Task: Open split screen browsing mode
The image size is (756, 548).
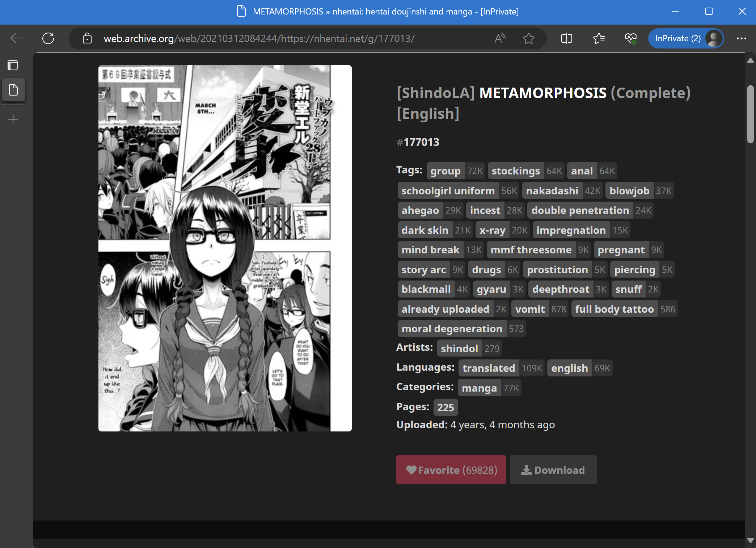Action: 566,38
